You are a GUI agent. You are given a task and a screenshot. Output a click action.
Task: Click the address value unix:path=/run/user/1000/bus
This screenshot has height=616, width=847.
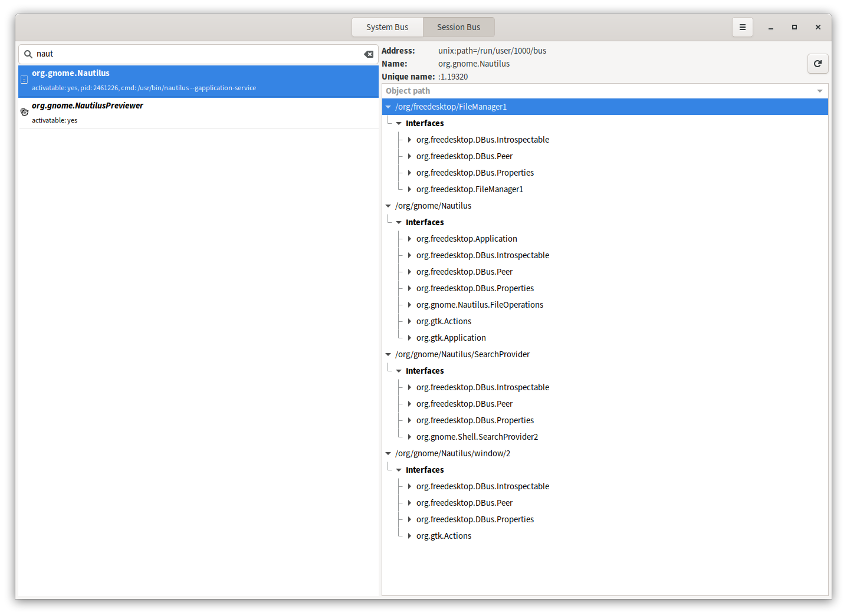coord(492,51)
